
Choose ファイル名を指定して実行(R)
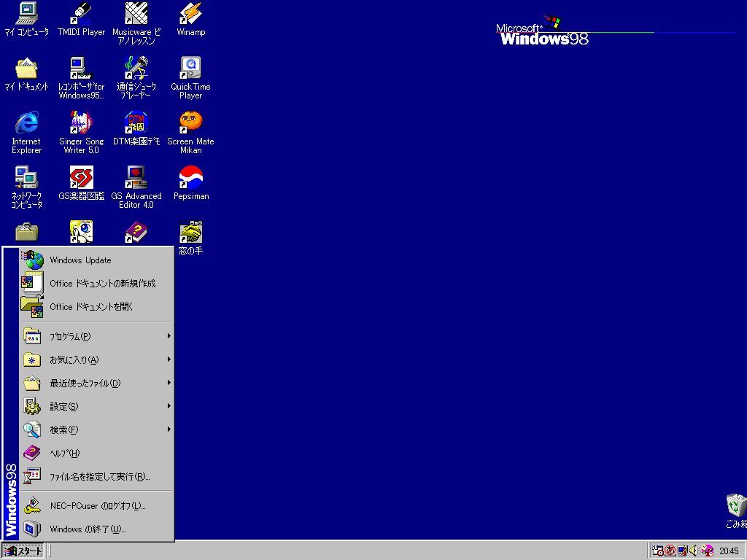pos(96,476)
